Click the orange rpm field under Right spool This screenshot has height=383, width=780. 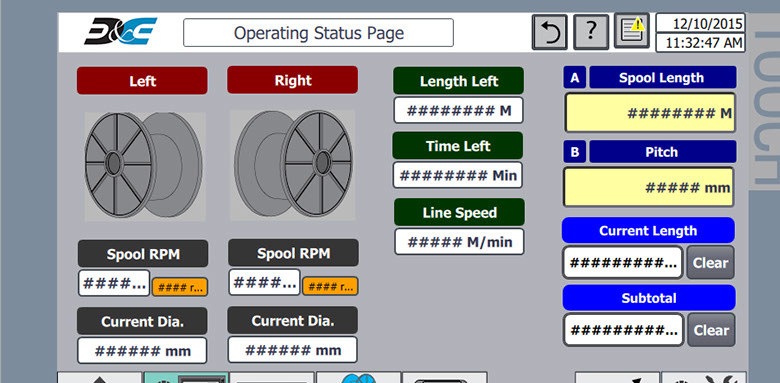click(x=330, y=287)
